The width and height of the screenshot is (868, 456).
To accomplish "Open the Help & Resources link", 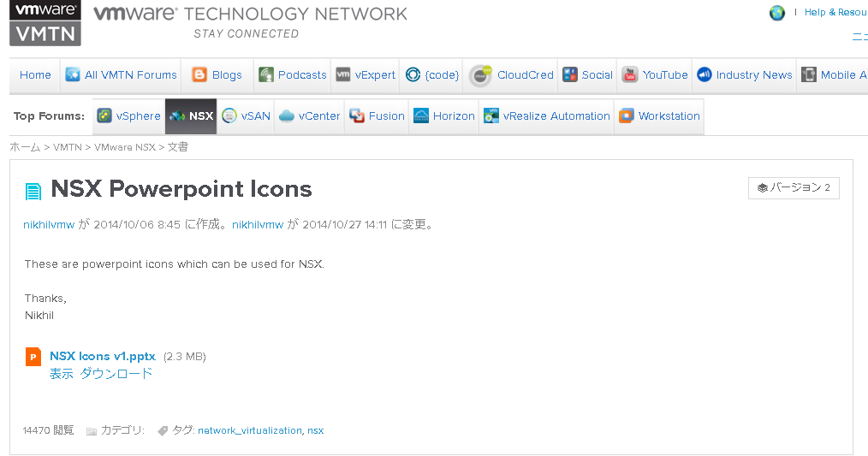I will tap(835, 12).
